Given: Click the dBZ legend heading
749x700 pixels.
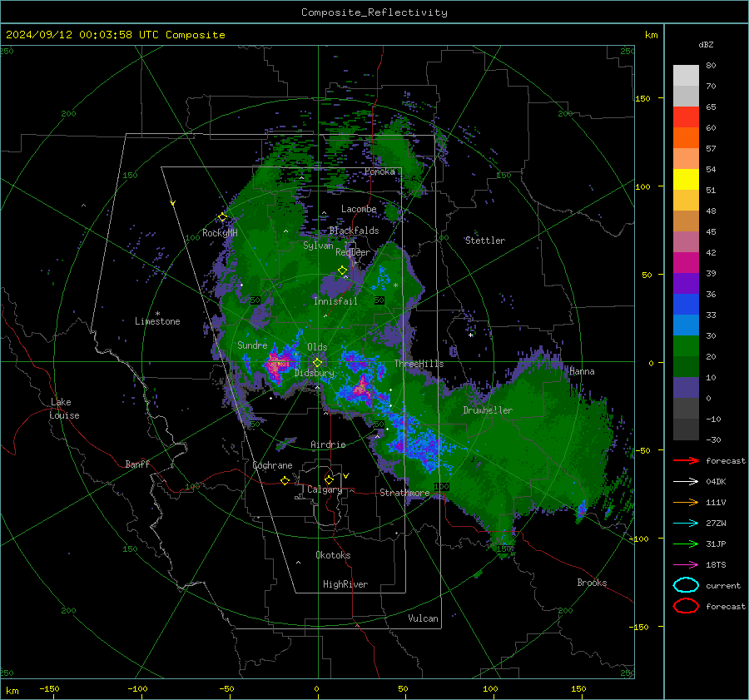Looking at the screenshot, I should 706,44.
